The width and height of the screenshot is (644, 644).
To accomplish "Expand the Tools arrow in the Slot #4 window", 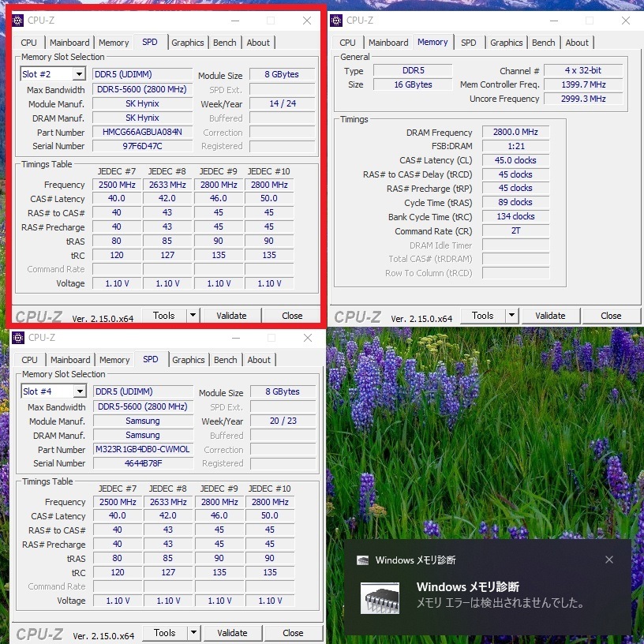I will (x=194, y=633).
